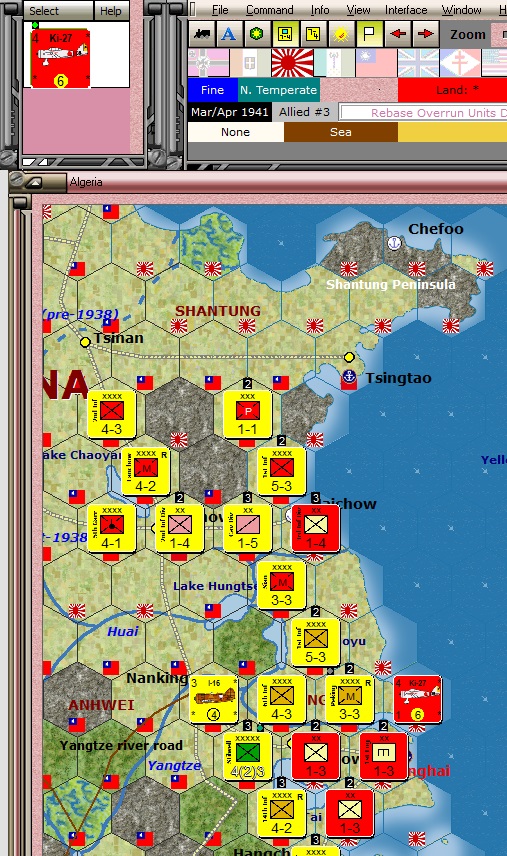This screenshot has height=856, width=507.
Task: Click the Tsinan city dot
Action: [x=85, y=342]
